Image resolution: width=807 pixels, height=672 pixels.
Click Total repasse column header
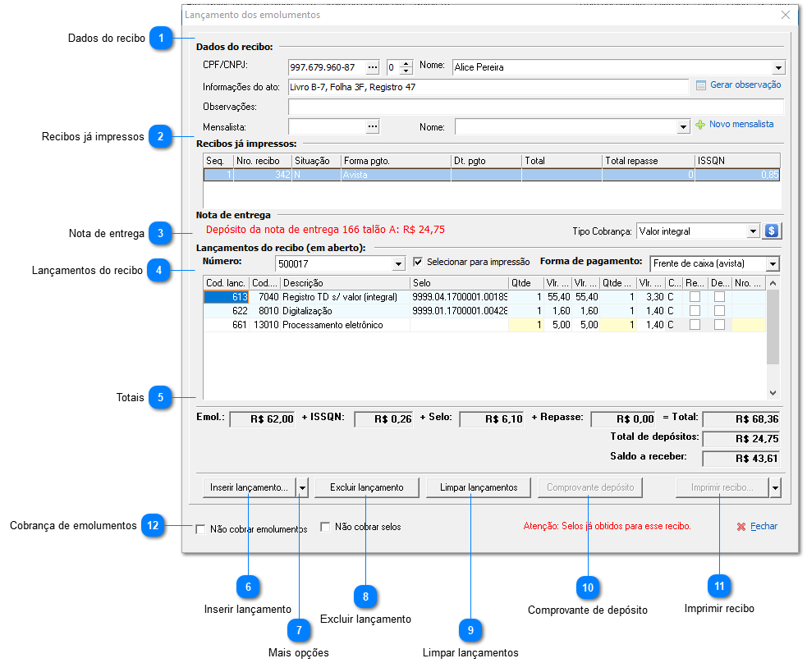pos(649,161)
